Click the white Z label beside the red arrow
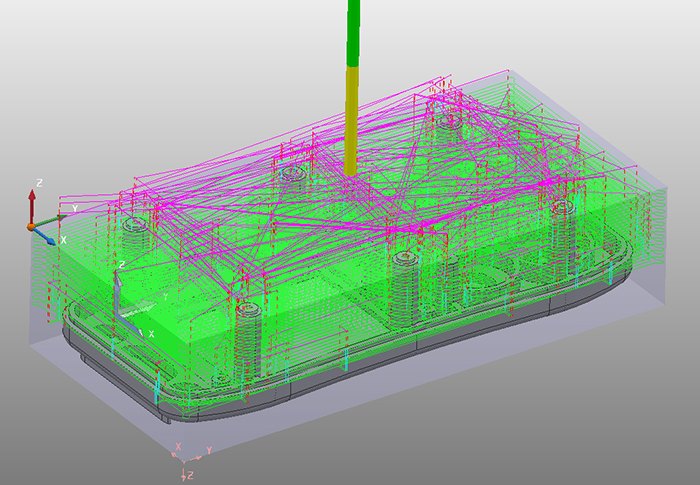 pos(39,183)
